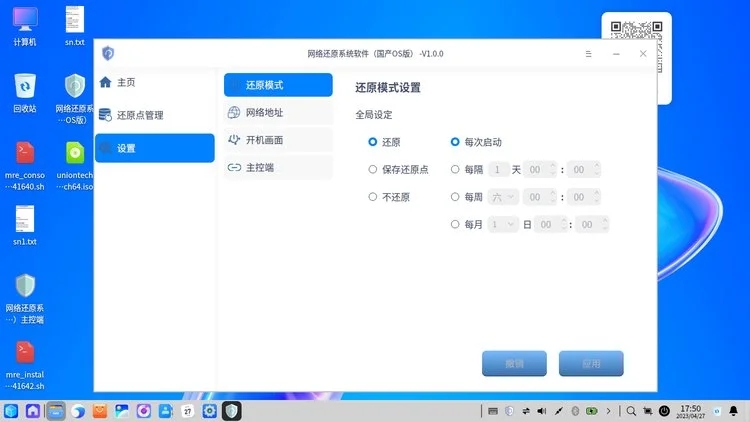Choose the 不还原 radio button

tap(373, 197)
